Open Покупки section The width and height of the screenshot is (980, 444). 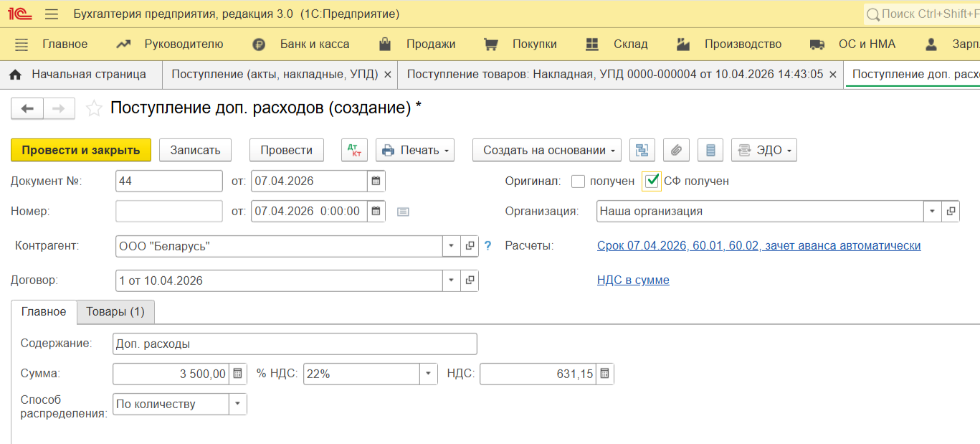tap(535, 44)
